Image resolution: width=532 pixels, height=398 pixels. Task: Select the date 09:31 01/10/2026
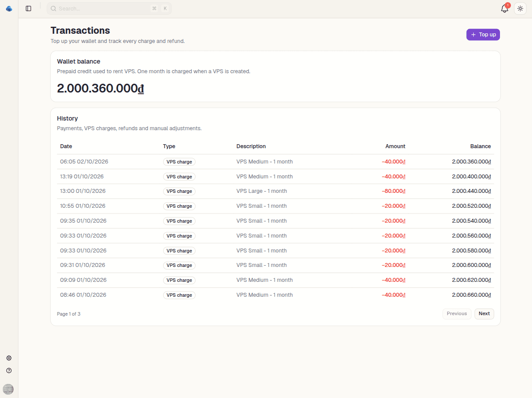pyautogui.click(x=82, y=265)
